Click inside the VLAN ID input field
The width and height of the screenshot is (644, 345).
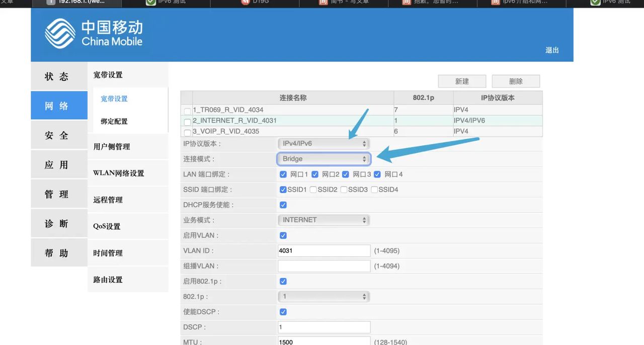(x=324, y=250)
